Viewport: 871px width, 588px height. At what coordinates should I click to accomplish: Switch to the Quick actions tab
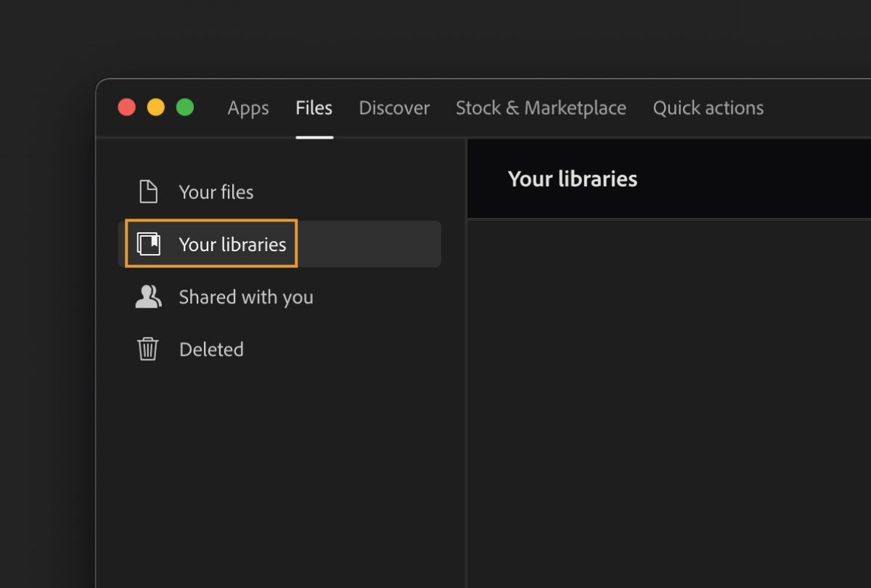click(x=708, y=107)
